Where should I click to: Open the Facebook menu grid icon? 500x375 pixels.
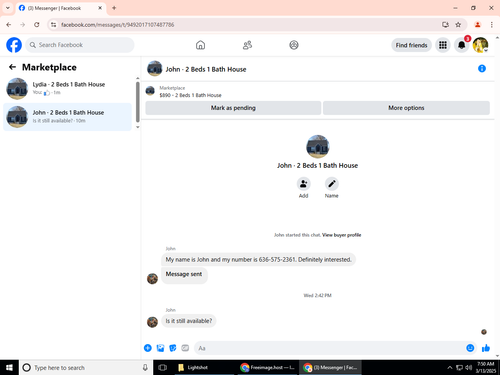[443, 45]
